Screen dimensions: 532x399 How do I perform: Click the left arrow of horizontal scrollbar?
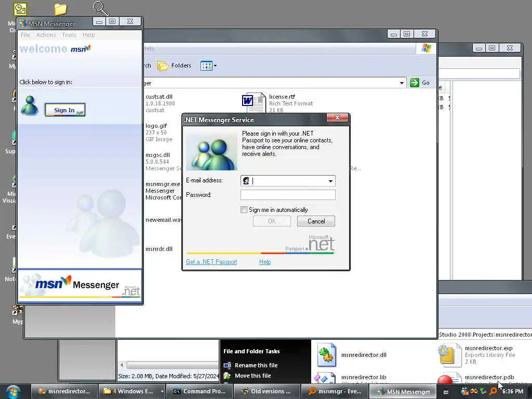click(x=122, y=365)
